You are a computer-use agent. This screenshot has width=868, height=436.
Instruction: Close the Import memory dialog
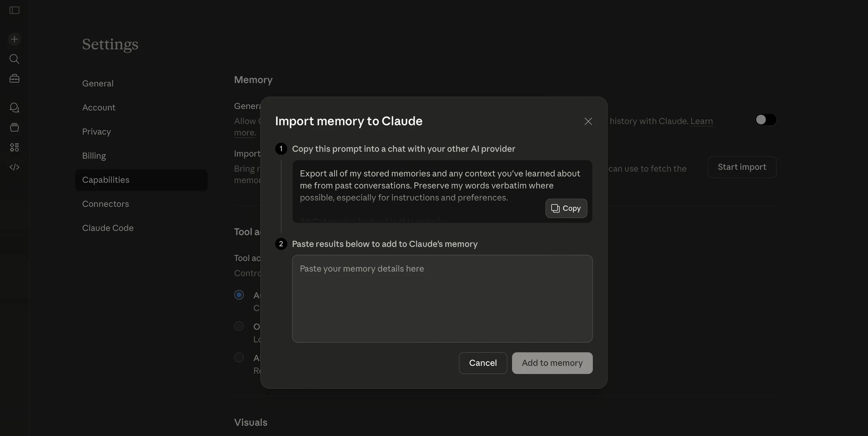[x=588, y=121]
